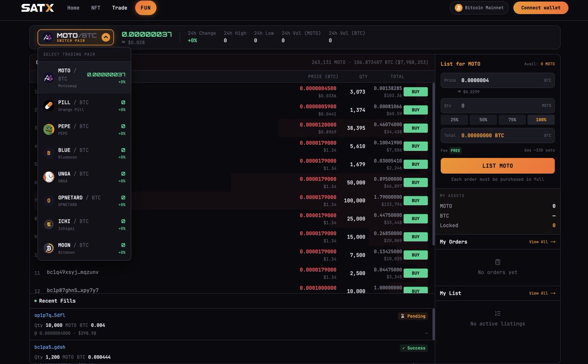
Task: Click the Total BTC input field
Action: pyautogui.click(x=497, y=135)
